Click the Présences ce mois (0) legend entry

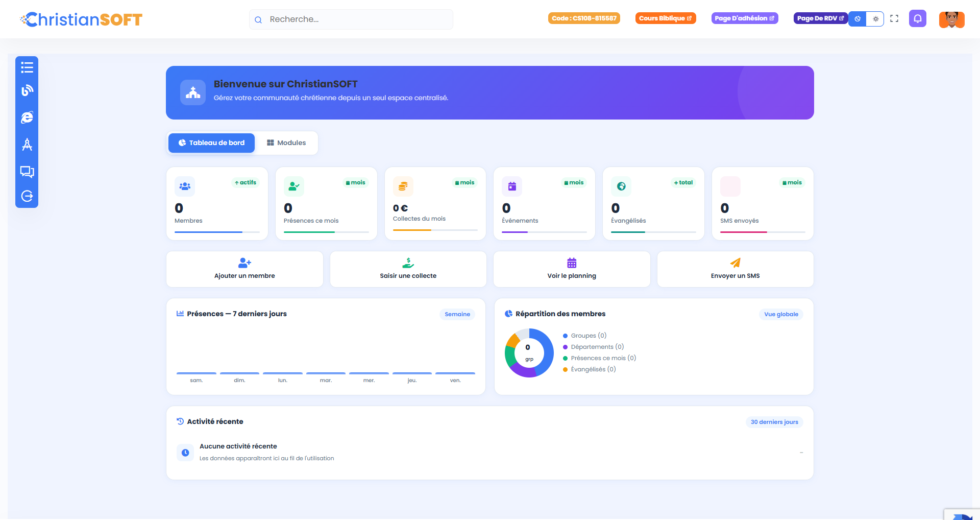point(600,358)
